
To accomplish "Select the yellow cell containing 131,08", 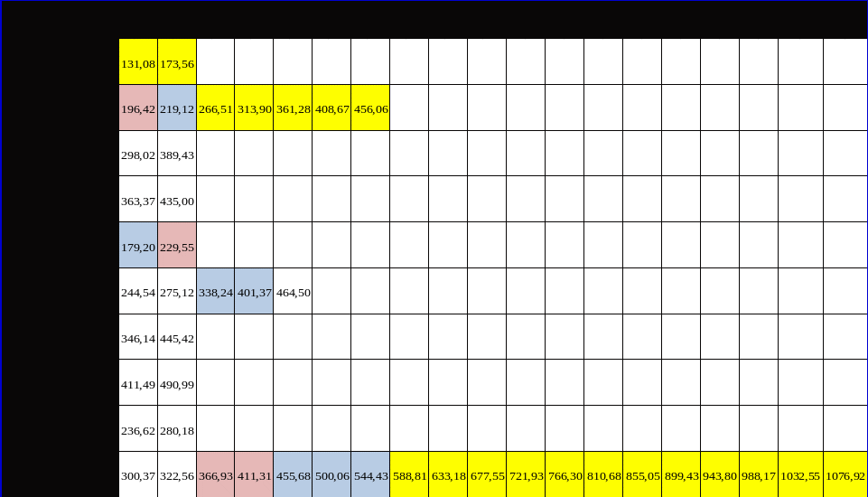I will click(x=138, y=61).
